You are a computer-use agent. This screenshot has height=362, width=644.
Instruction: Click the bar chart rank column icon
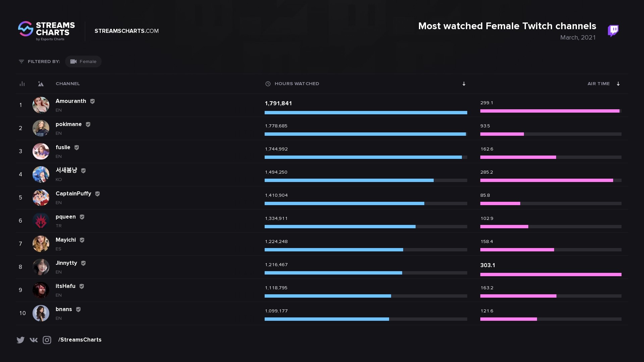click(22, 84)
